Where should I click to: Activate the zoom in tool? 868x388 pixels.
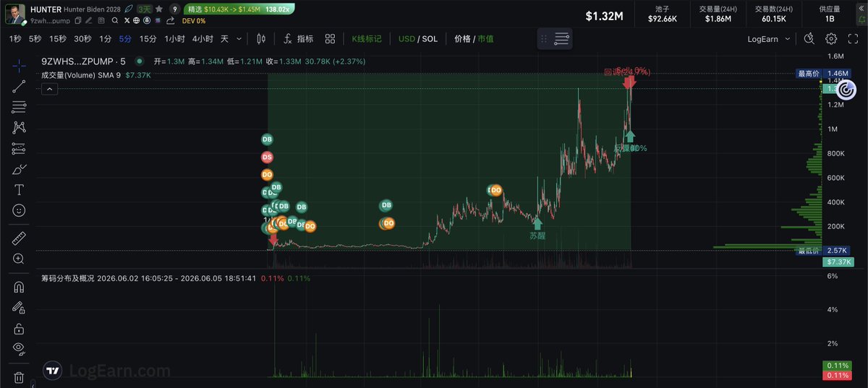coord(19,259)
